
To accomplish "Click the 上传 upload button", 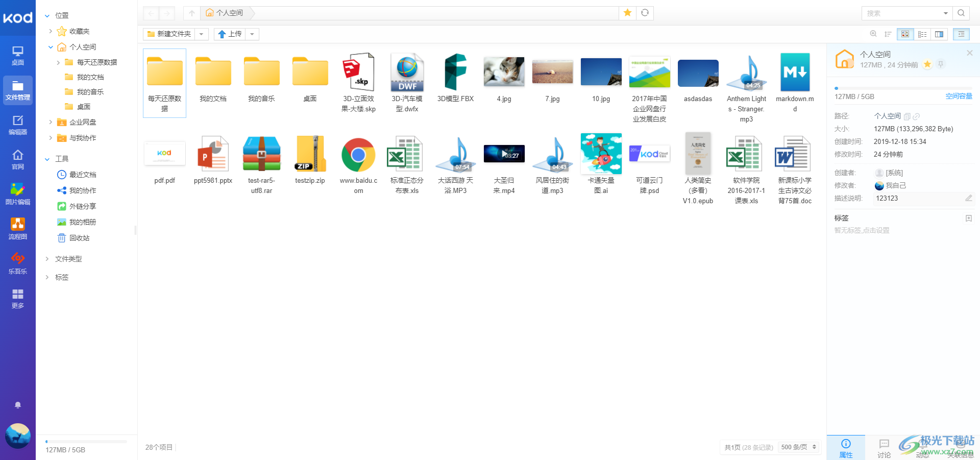I will coord(230,34).
